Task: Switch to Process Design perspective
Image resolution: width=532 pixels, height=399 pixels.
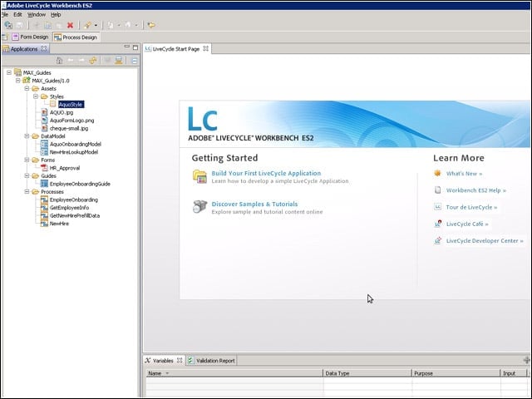Action: (76, 37)
